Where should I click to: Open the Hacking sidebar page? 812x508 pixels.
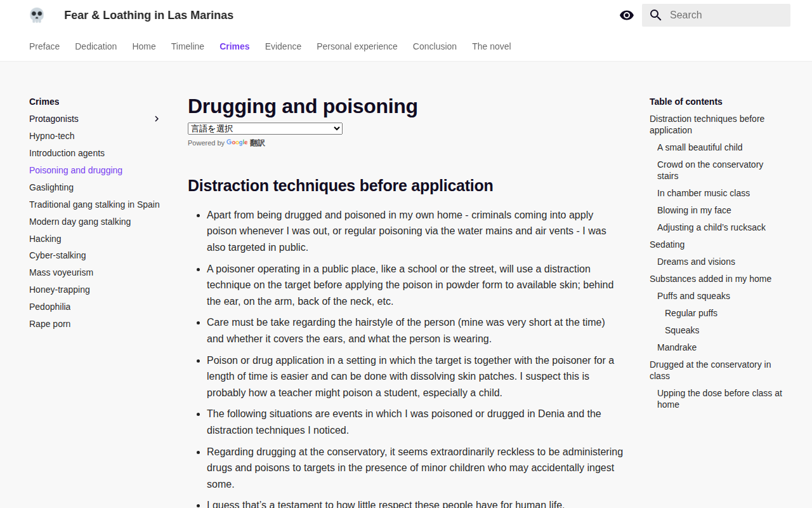(45, 239)
